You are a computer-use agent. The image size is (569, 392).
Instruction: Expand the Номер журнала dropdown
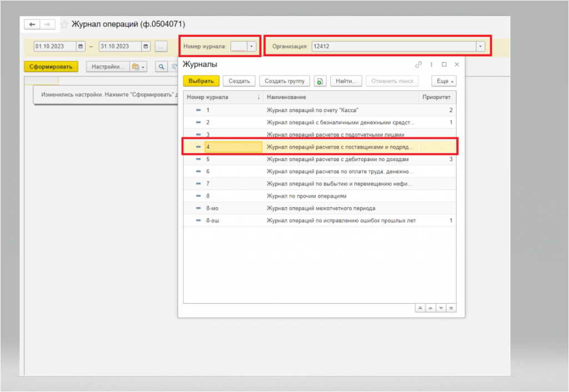tap(252, 47)
